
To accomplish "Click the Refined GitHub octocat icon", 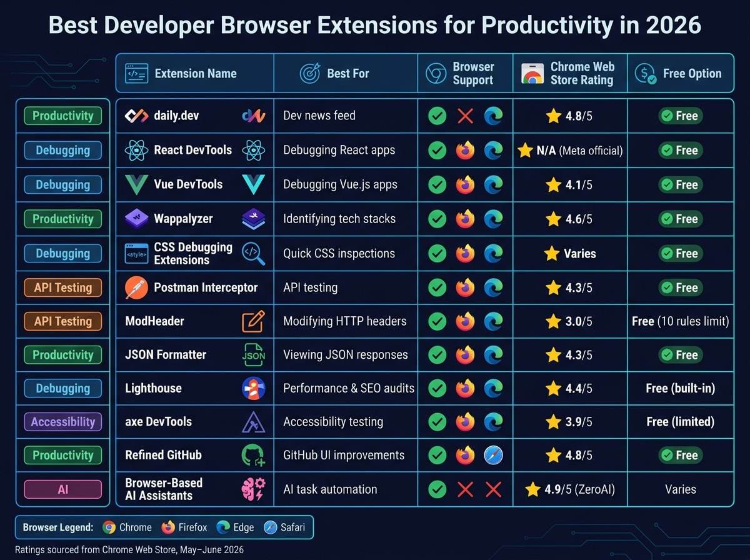I will [x=254, y=455].
